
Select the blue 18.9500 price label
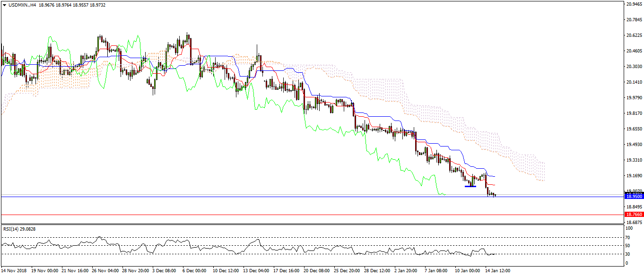(633, 196)
